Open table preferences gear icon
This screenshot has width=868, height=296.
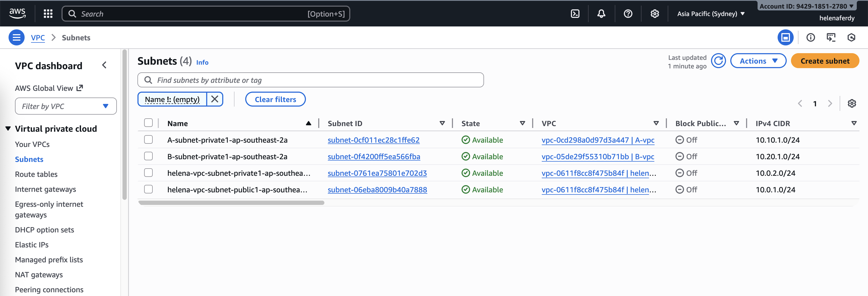[851, 103]
